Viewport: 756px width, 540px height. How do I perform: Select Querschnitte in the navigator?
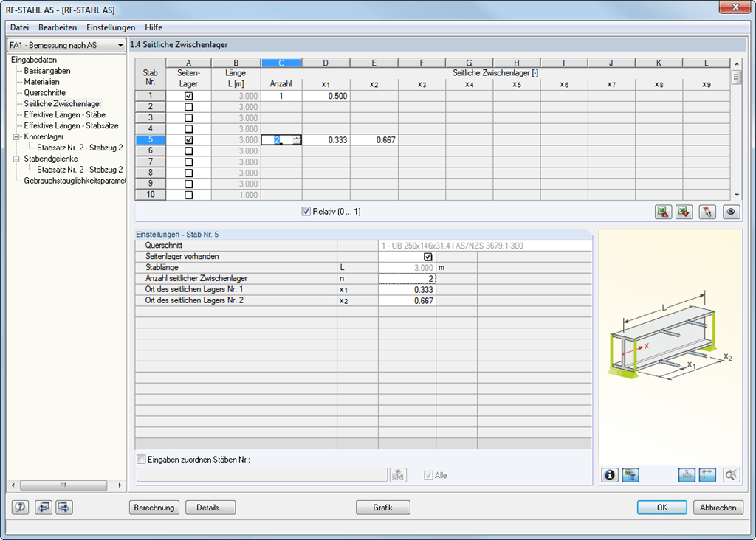tap(45, 93)
